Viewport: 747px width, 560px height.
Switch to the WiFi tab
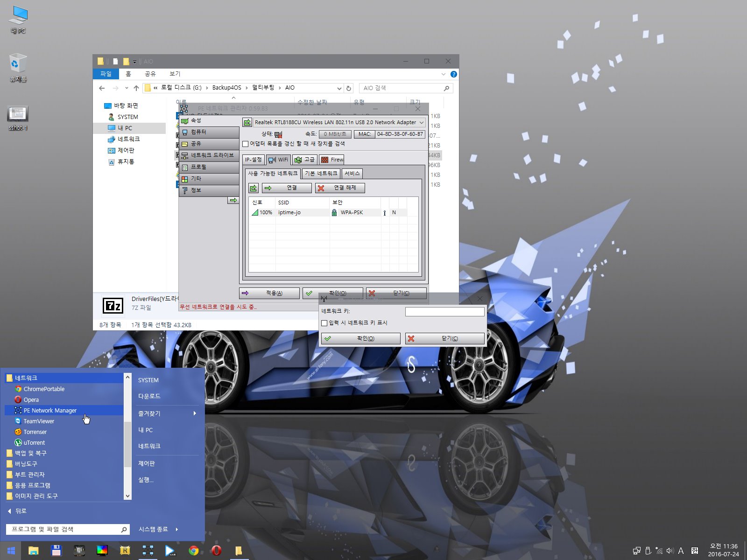pos(278,160)
